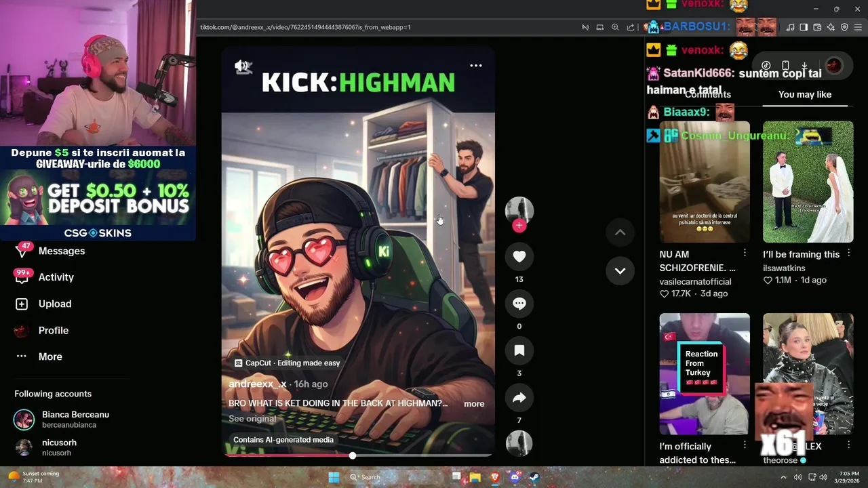Open vasilecarnatofficial author name
This screenshot has width=868, height=488.
click(695, 281)
